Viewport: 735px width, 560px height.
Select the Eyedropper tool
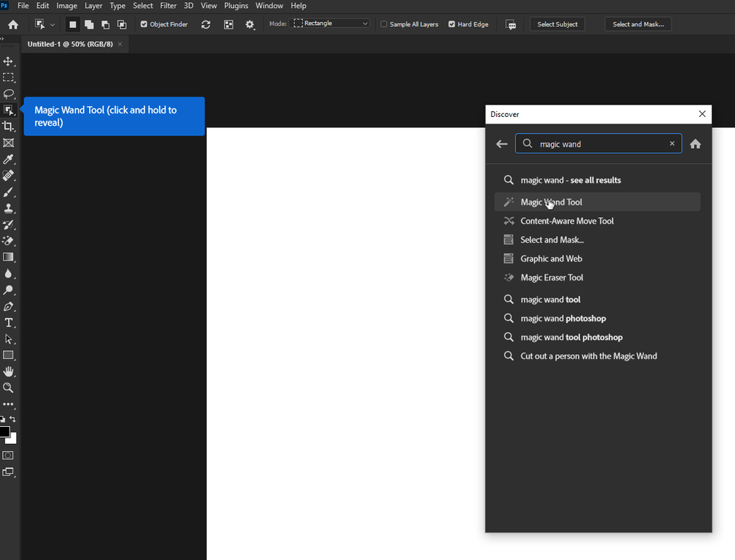pyautogui.click(x=9, y=159)
